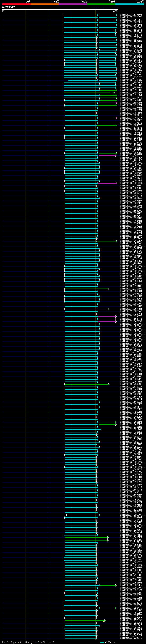
Task: Click hit label UniRef100_A7PDA7
Action: (131, 32)
